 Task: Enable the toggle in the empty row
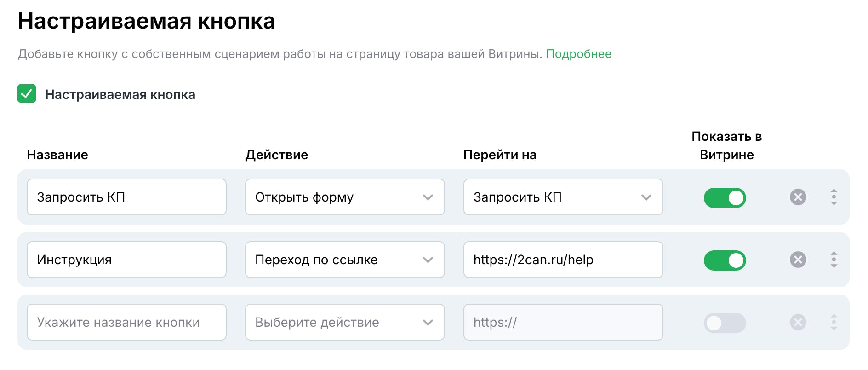725,323
